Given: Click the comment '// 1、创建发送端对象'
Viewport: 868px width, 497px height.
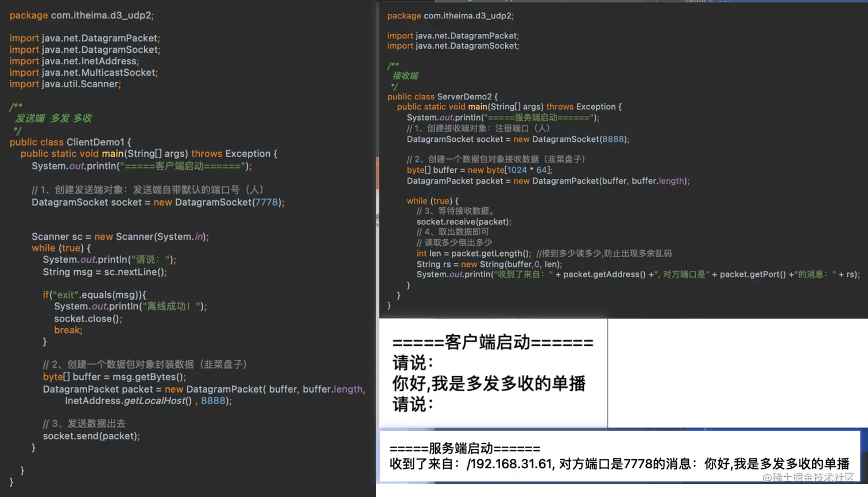Looking at the screenshot, I should [x=148, y=189].
